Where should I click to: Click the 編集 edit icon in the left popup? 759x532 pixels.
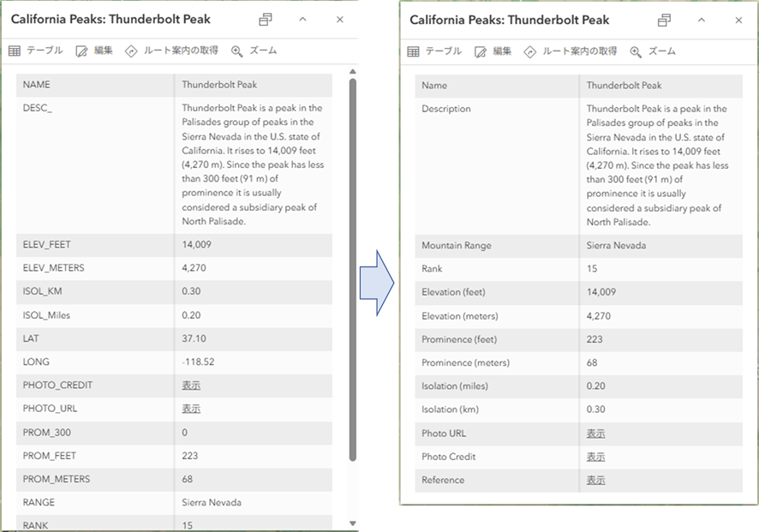click(82, 51)
